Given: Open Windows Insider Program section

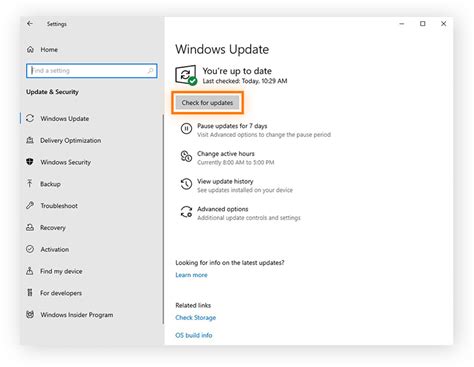Looking at the screenshot, I should coord(77,315).
